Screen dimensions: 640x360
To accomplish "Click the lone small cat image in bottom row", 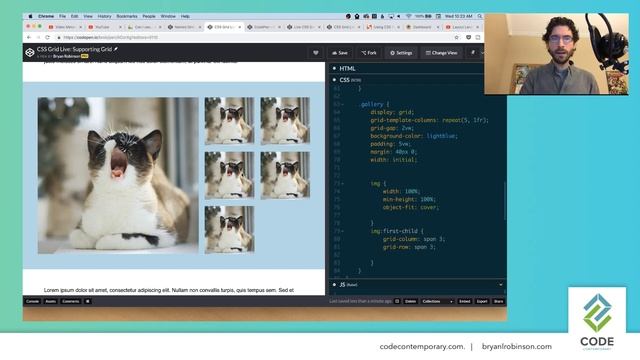I will pyautogui.click(x=229, y=229).
